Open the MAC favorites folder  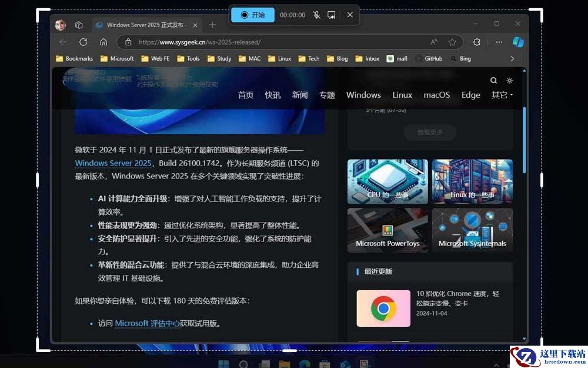click(x=250, y=58)
